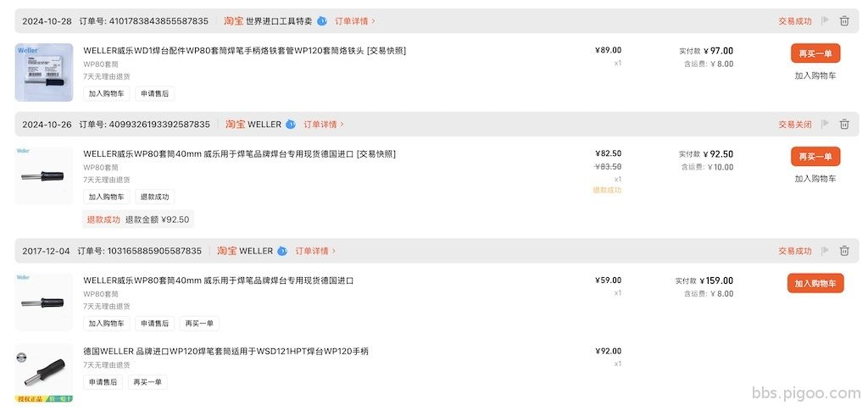Open the WP120 handle product thumbnail
Screen dimensions: 868x411
click(44, 373)
